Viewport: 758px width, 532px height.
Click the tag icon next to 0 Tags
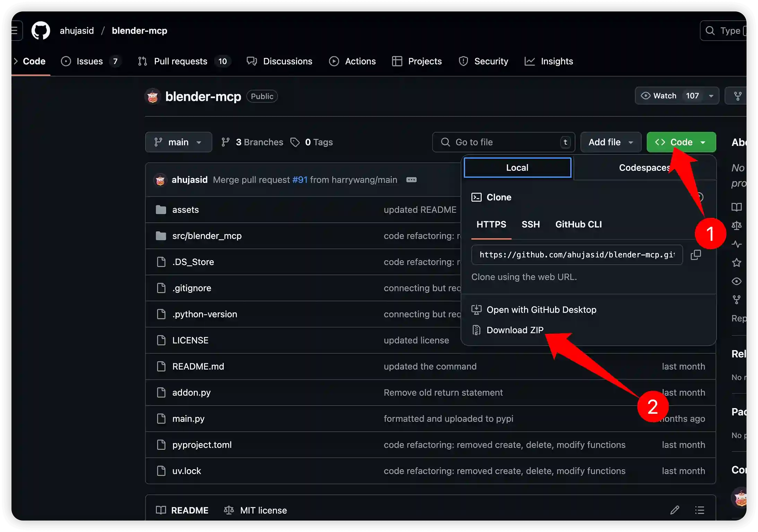(295, 142)
